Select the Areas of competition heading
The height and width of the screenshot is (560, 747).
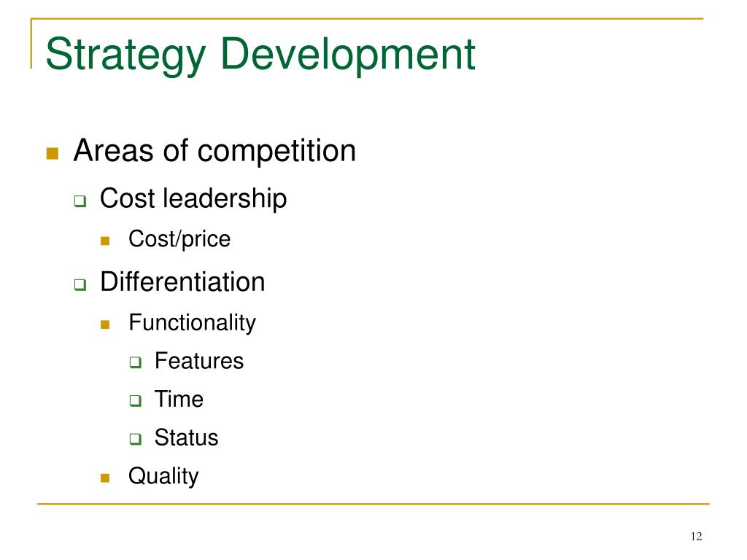tap(215, 151)
